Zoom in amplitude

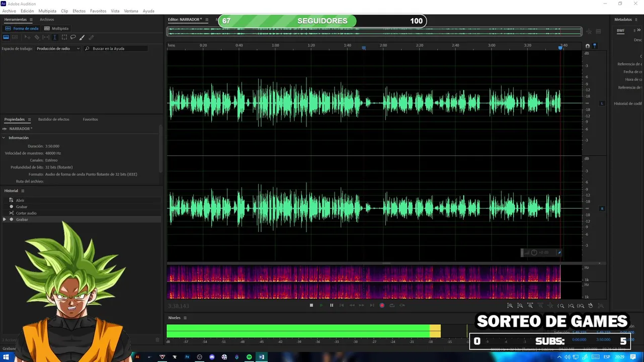coord(510,306)
